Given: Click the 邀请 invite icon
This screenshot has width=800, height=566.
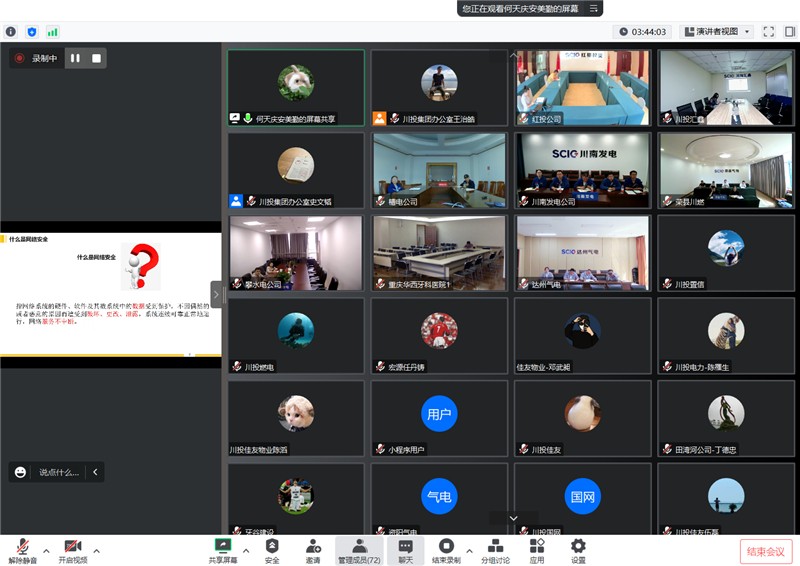Looking at the screenshot, I should pyautogui.click(x=313, y=546).
